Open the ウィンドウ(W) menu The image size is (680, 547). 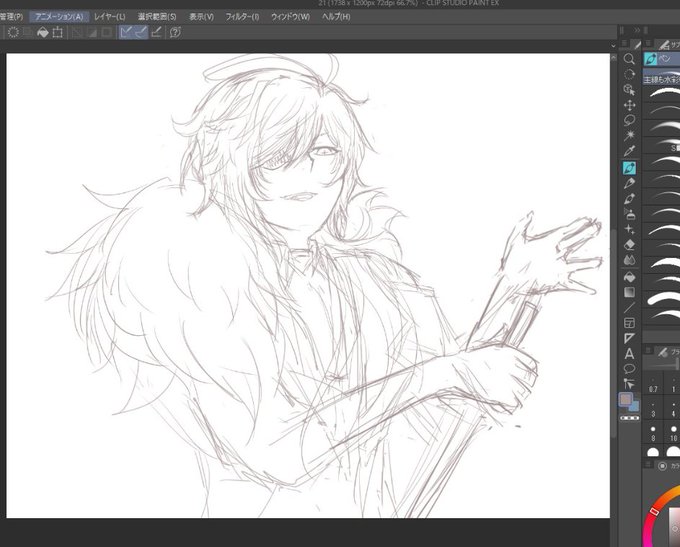291,16
